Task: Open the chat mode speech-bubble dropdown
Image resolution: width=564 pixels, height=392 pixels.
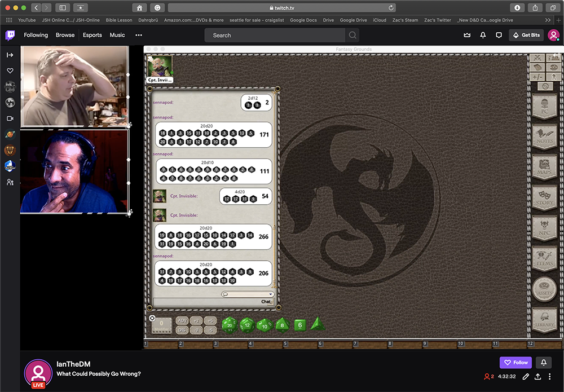Action: click(248, 294)
